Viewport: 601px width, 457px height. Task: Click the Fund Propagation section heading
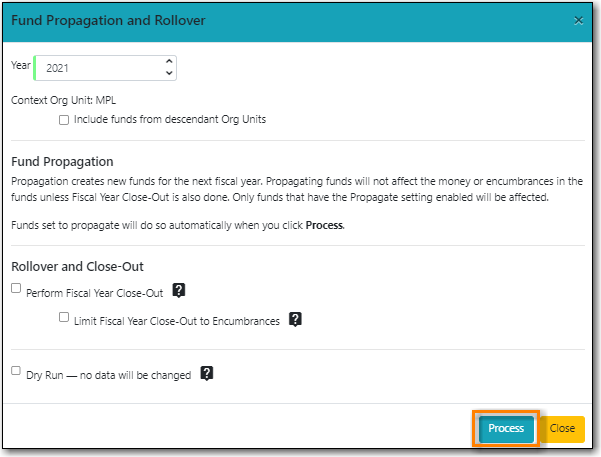pos(62,161)
